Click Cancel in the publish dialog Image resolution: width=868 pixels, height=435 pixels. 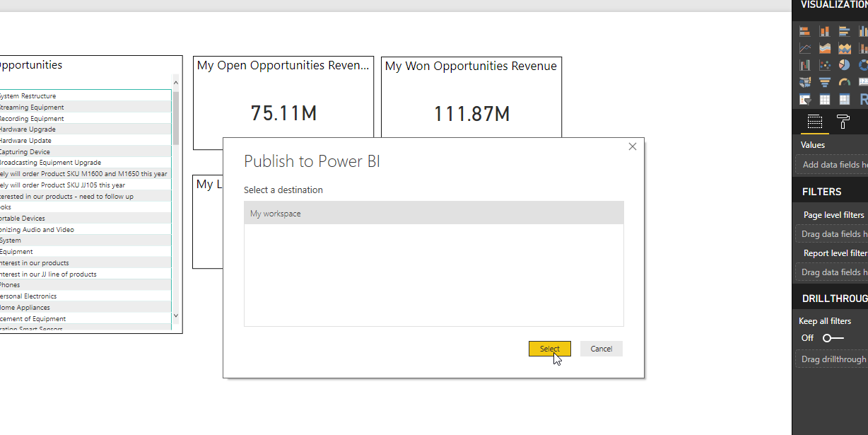(602, 349)
